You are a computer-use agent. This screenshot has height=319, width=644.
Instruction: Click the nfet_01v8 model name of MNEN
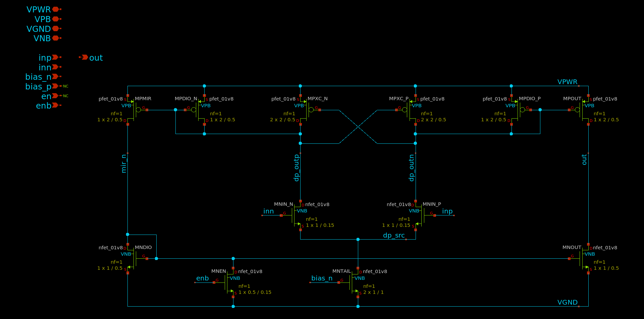pos(250,271)
